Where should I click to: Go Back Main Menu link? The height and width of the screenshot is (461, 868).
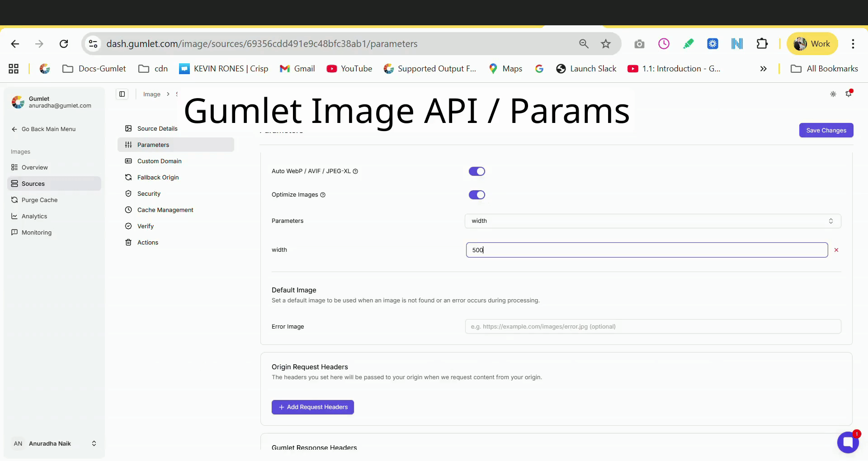click(43, 129)
